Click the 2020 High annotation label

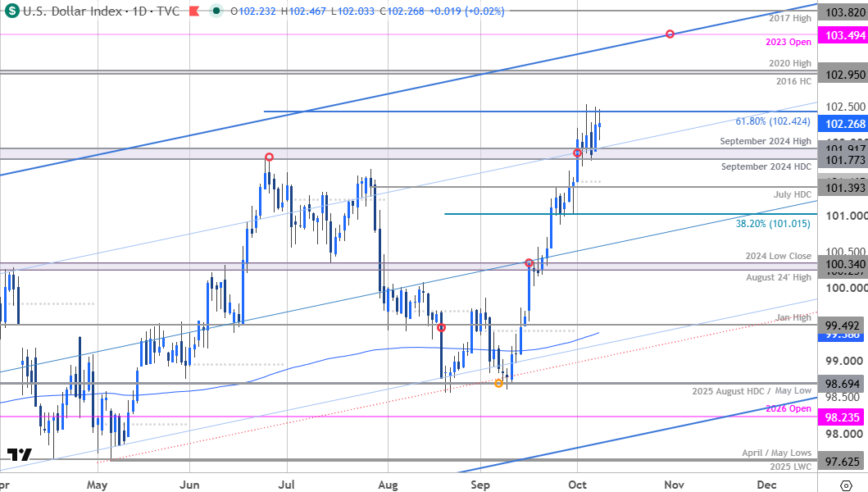pyautogui.click(x=790, y=63)
